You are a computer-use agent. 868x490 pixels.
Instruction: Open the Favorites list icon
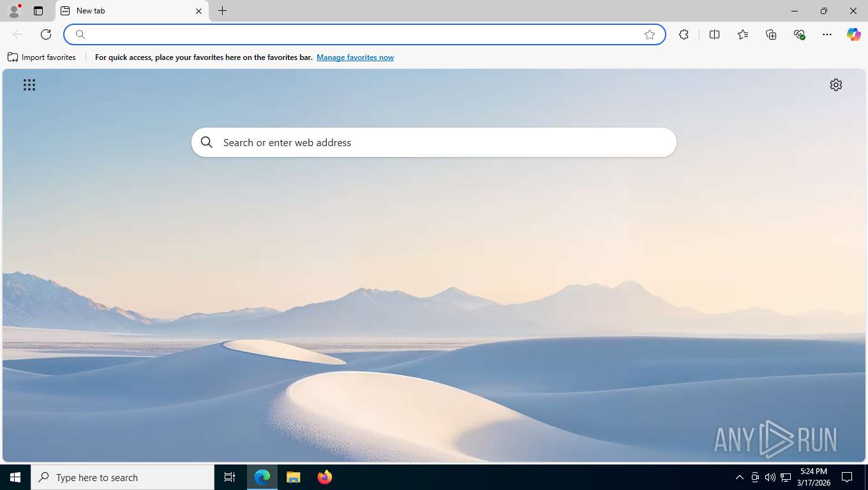[743, 34]
